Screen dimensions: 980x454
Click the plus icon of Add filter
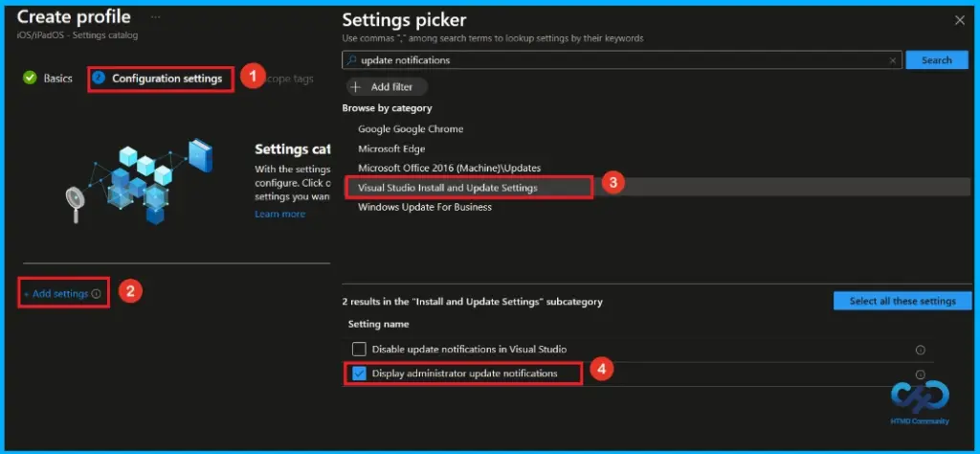coord(356,87)
